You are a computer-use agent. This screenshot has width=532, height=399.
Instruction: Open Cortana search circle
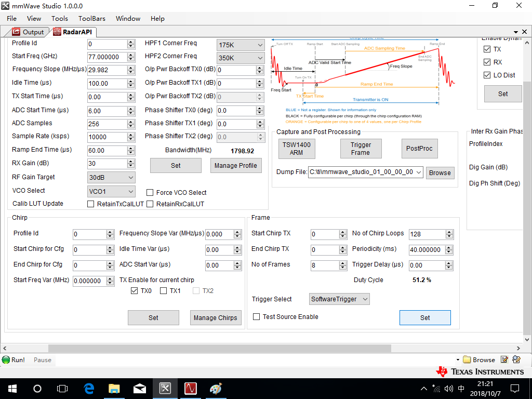tap(37, 389)
